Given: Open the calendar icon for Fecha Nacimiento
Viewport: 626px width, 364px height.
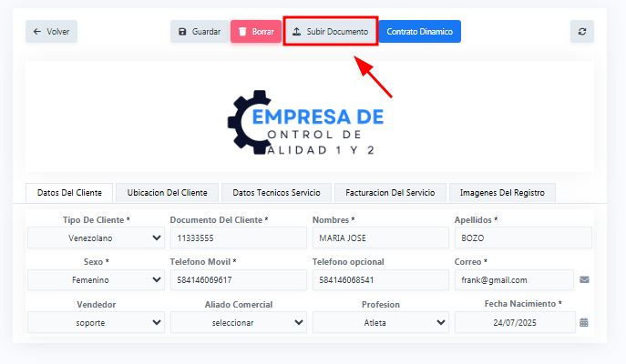Looking at the screenshot, I should [x=584, y=322].
